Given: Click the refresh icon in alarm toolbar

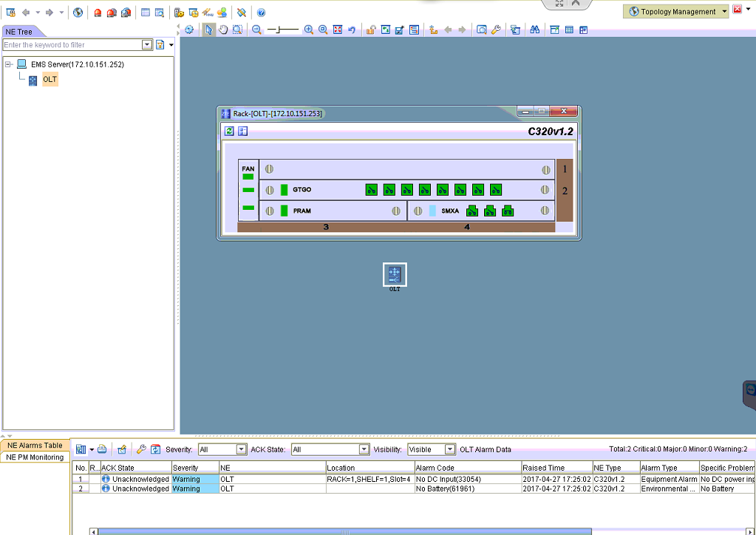Looking at the screenshot, I should tap(155, 449).
